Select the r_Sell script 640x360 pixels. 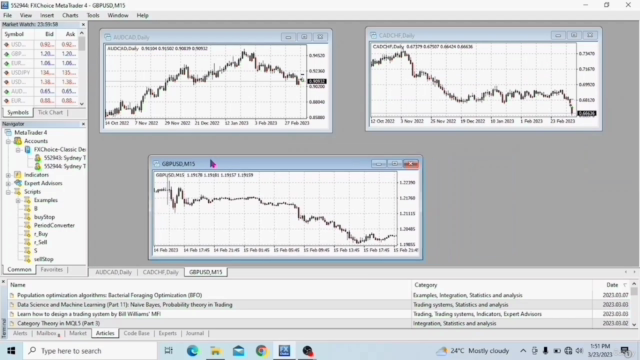[40, 242]
